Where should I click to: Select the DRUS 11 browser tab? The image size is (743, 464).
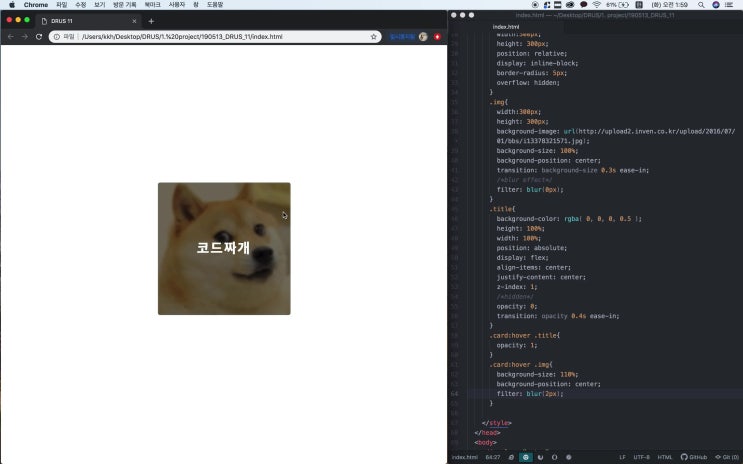pos(88,21)
